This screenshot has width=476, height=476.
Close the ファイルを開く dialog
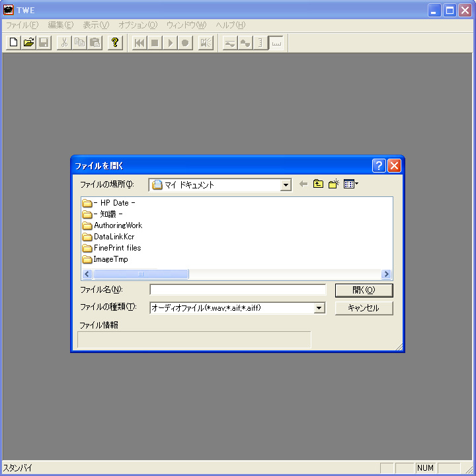click(x=394, y=166)
